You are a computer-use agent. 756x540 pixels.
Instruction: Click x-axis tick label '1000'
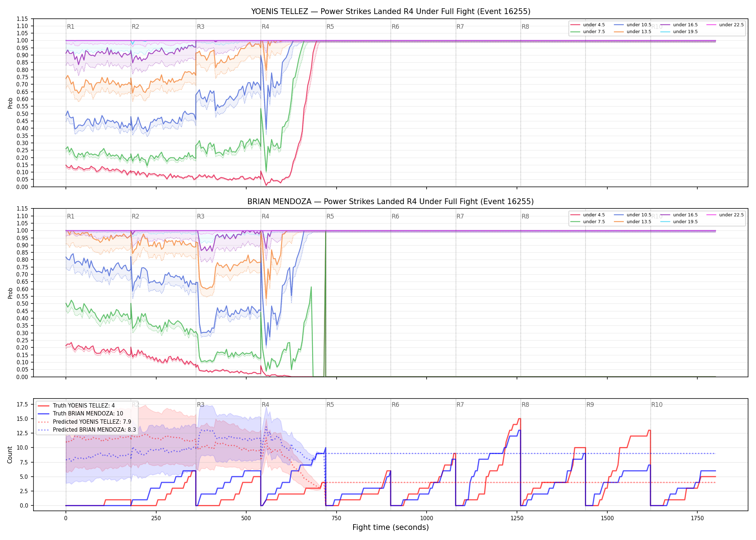coord(427,518)
